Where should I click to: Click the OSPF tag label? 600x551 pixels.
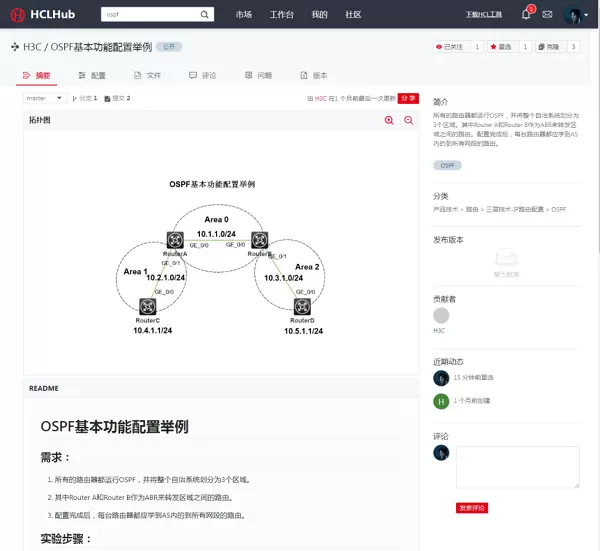(447, 165)
